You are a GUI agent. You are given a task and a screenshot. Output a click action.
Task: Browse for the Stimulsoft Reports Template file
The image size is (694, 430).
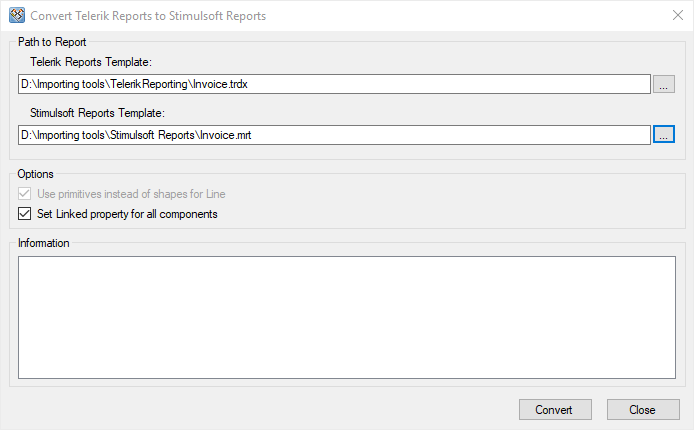click(664, 134)
